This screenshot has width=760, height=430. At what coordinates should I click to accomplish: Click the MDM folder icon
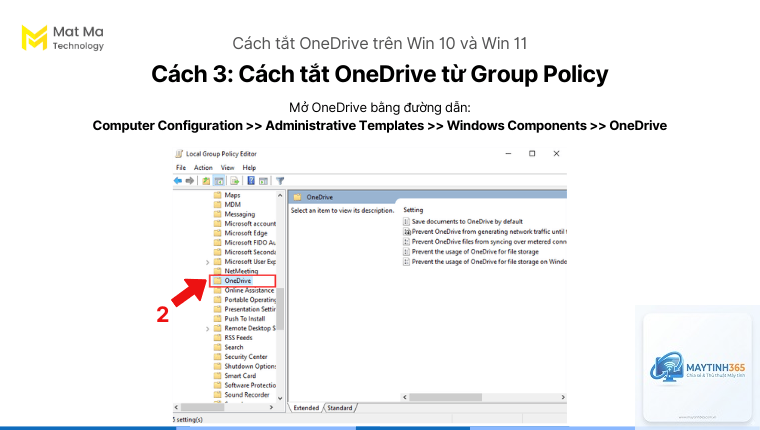coord(218,205)
